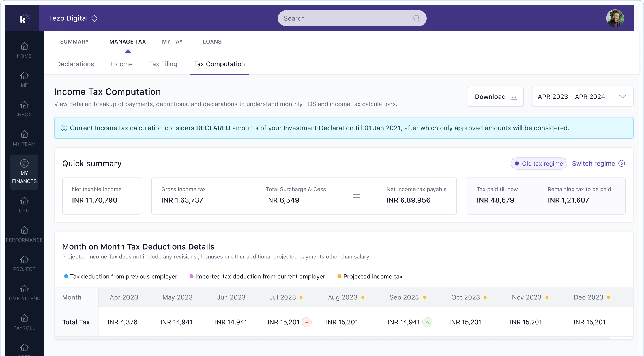This screenshot has height=356, width=644.
Task: Open the Income sub-tab
Action: [121, 64]
